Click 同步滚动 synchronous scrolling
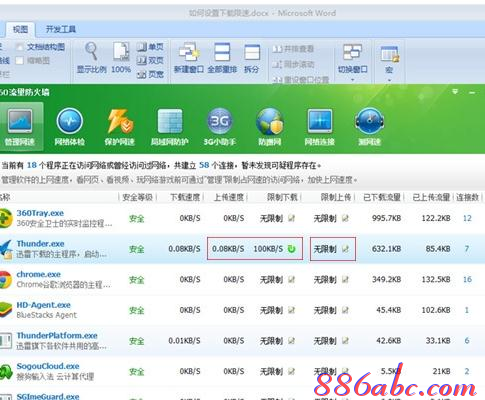Image resolution: width=485 pixels, height=400 pixels. click(293, 64)
